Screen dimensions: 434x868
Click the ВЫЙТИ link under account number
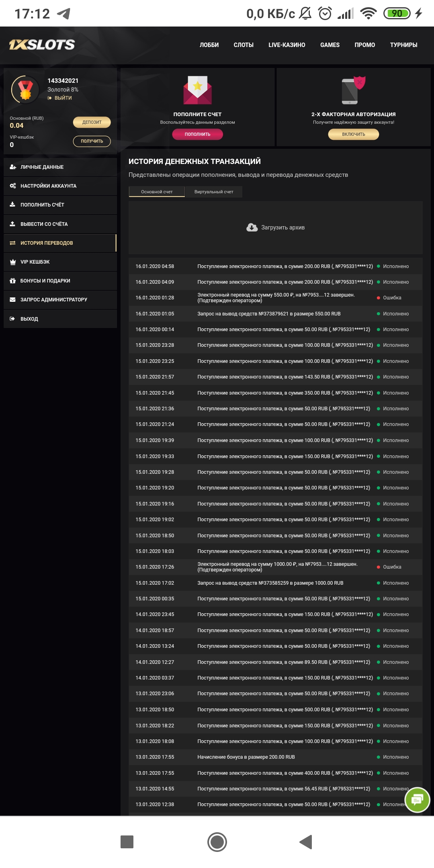(63, 98)
